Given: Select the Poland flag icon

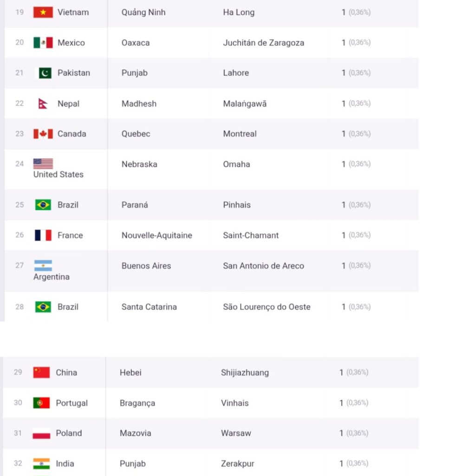Looking at the screenshot, I should (x=41, y=433).
